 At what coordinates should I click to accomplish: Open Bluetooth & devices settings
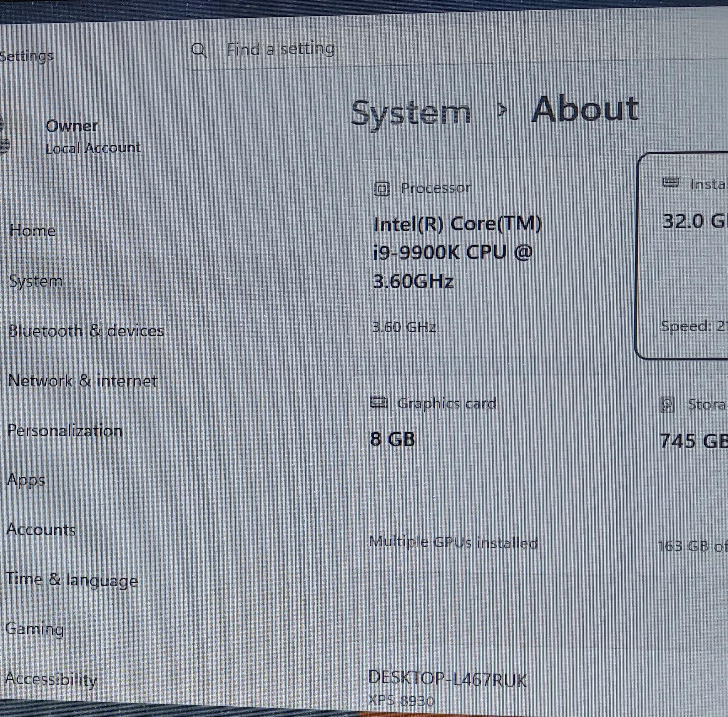click(86, 331)
